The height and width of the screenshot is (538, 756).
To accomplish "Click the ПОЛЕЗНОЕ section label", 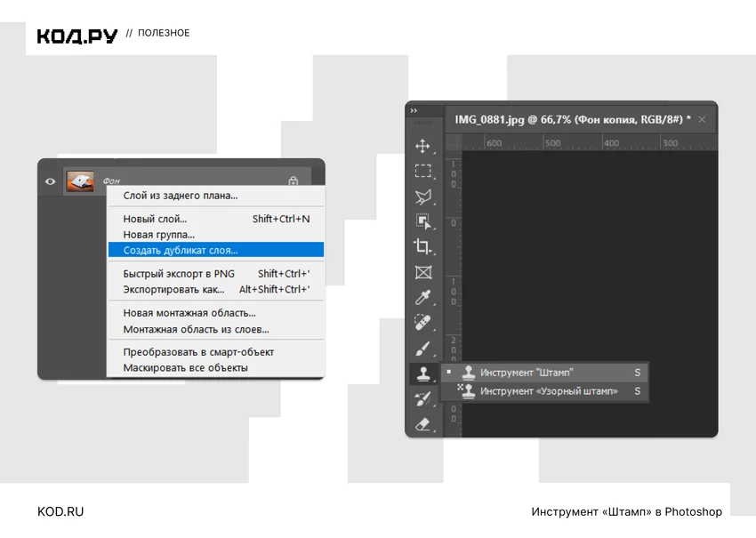I will (x=164, y=33).
